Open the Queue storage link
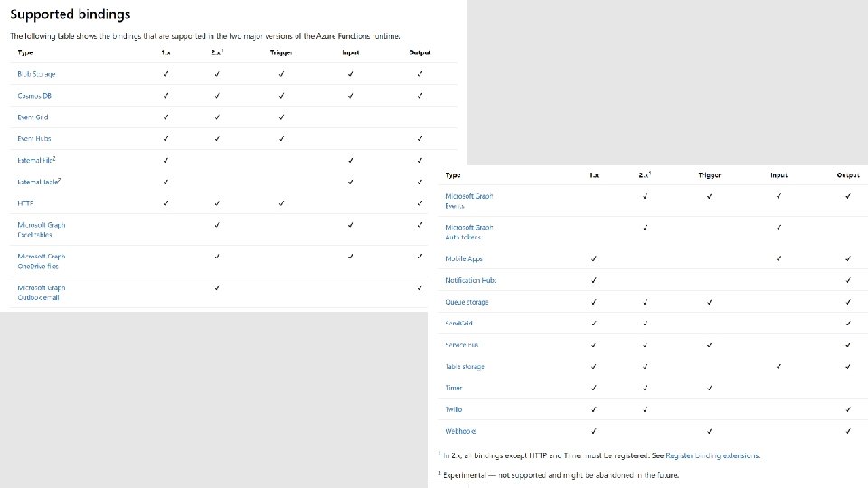 click(x=467, y=302)
